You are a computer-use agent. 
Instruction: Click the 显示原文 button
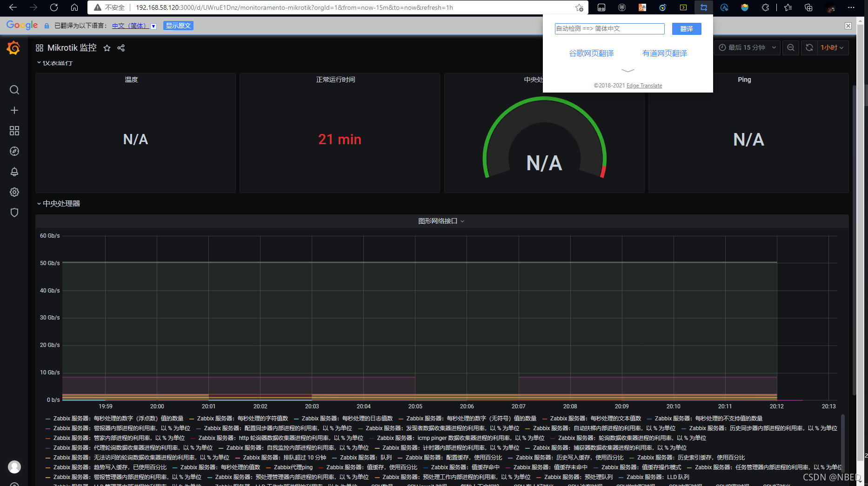tap(178, 26)
